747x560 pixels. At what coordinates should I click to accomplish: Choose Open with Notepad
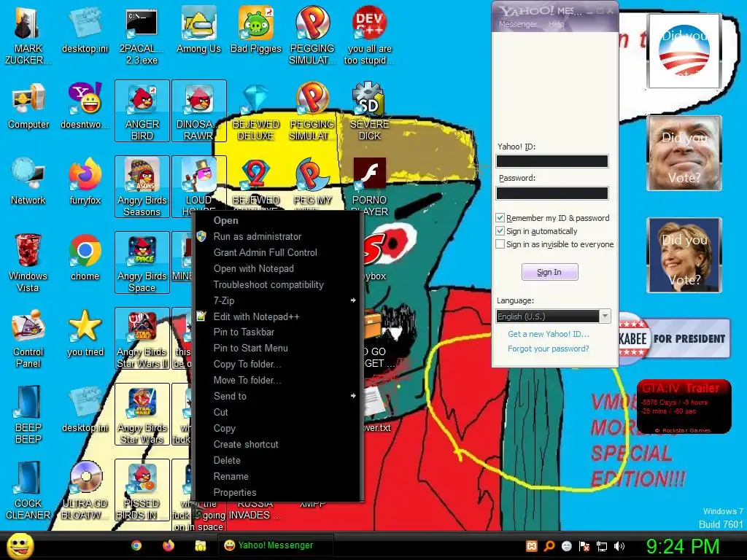278,268
